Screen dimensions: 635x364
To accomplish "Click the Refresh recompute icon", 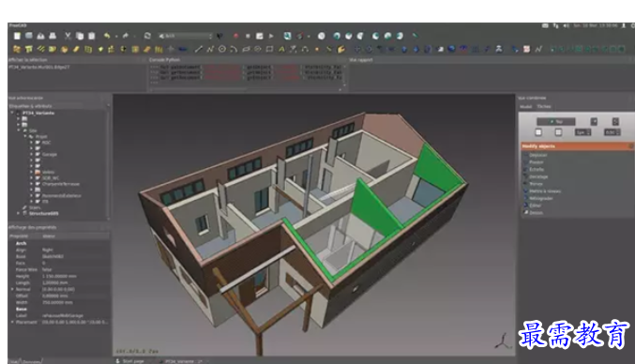I will (x=147, y=36).
